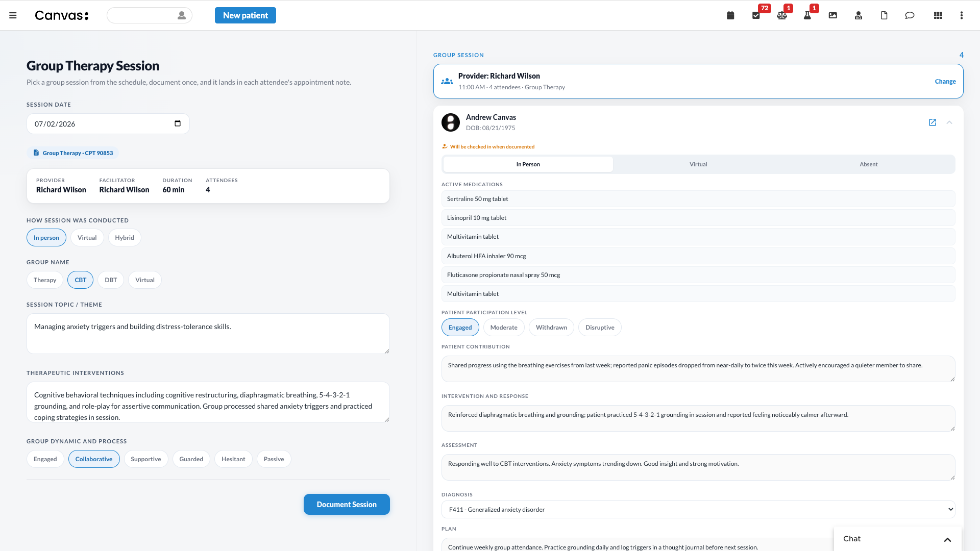Viewport: 980px width, 551px height.
Task: Switch attendance tab to Absent
Action: click(x=869, y=164)
